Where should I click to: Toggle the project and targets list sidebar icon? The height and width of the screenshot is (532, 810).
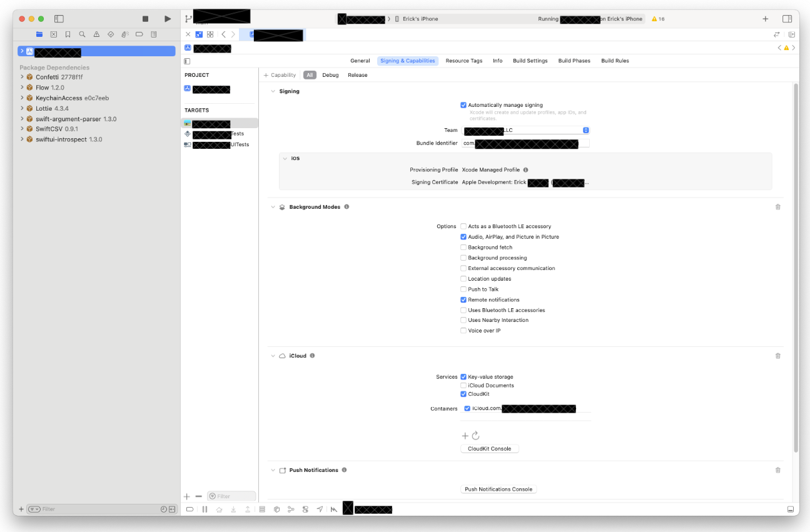187,61
